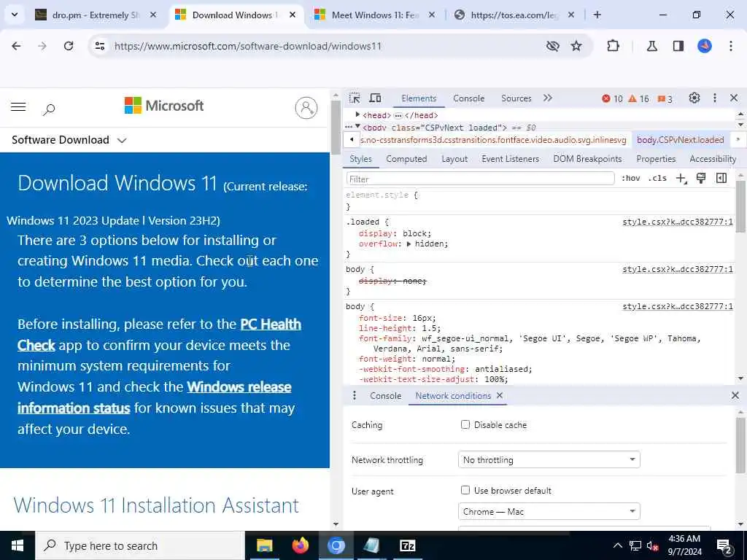
Task: Select the inspect element picker icon
Action: tap(355, 98)
